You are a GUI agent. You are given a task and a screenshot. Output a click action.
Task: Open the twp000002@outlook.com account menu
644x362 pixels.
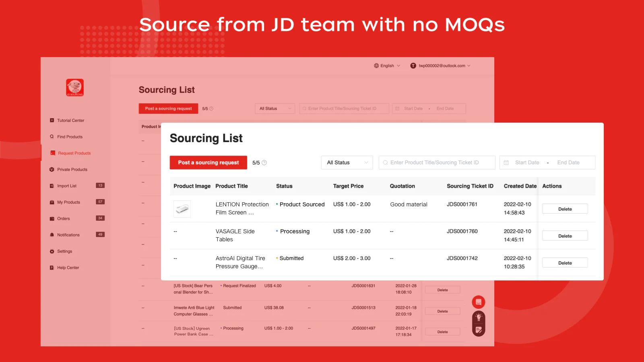[x=440, y=66]
